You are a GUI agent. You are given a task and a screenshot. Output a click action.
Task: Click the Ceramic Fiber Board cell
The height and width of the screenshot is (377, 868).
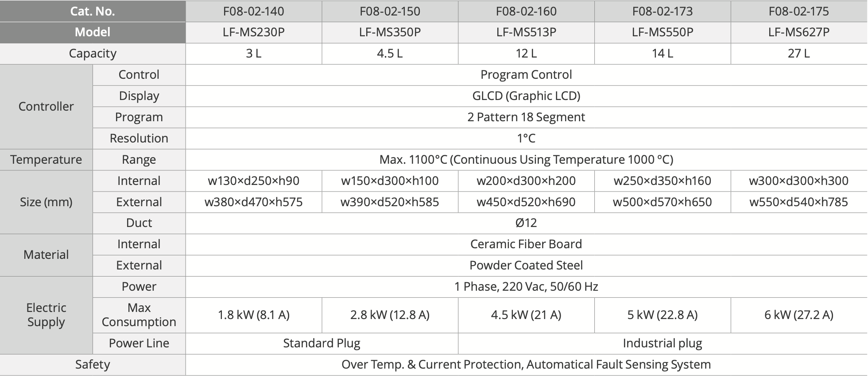coord(526,244)
